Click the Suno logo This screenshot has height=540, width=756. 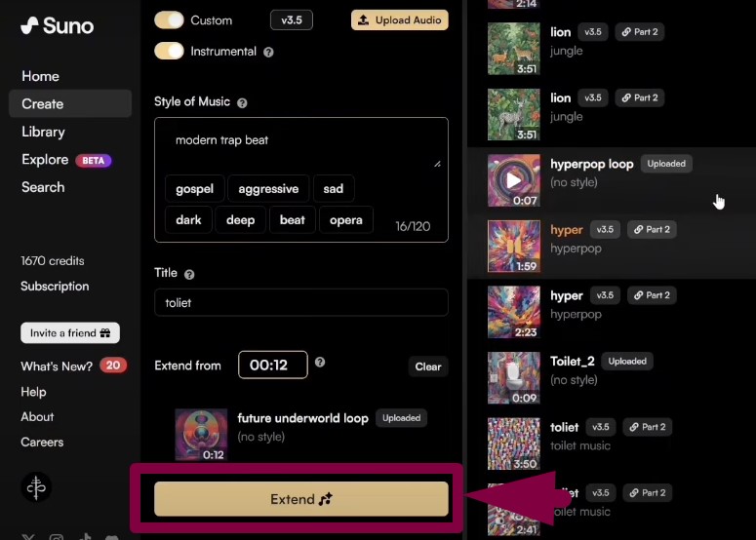click(57, 25)
